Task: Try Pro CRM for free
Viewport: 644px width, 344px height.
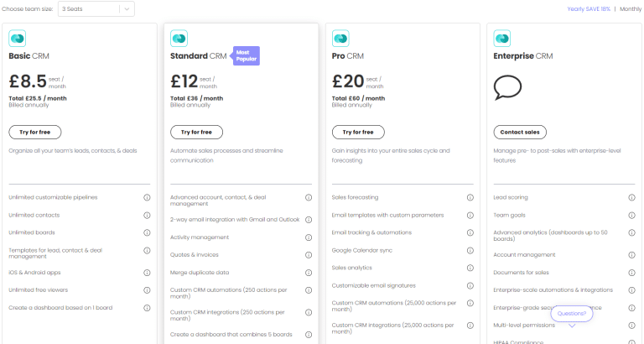Action: 358,133
